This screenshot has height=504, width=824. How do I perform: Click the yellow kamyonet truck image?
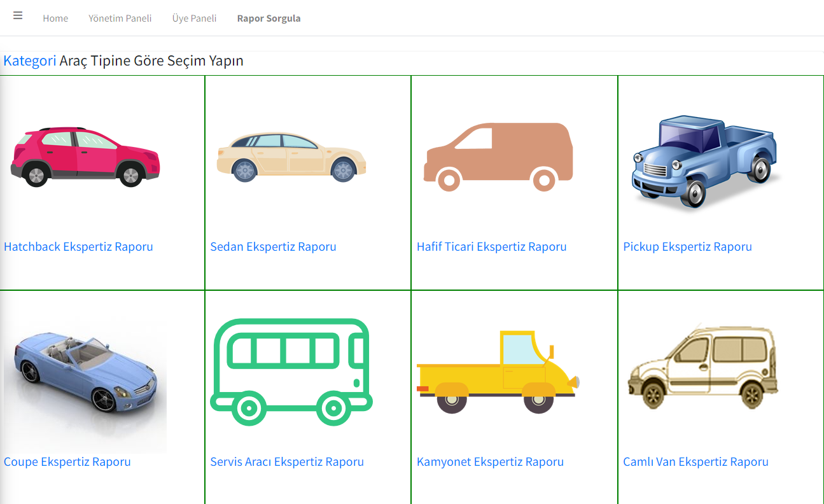click(498, 372)
